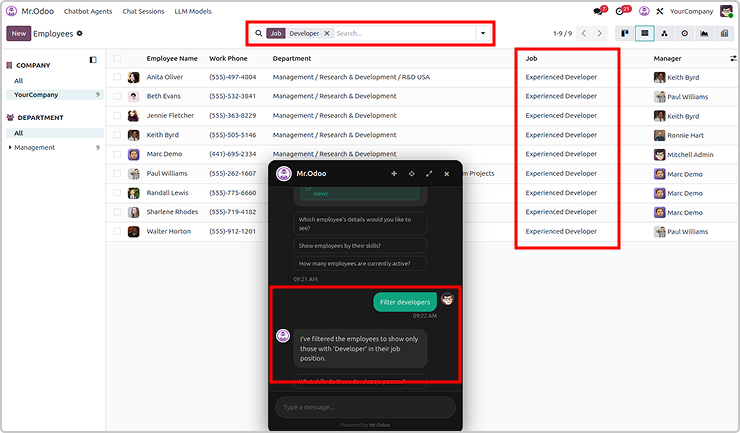Image resolution: width=740 pixels, height=433 pixels.
Task: Toggle the select-all header checkbox
Action: pyautogui.click(x=118, y=59)
